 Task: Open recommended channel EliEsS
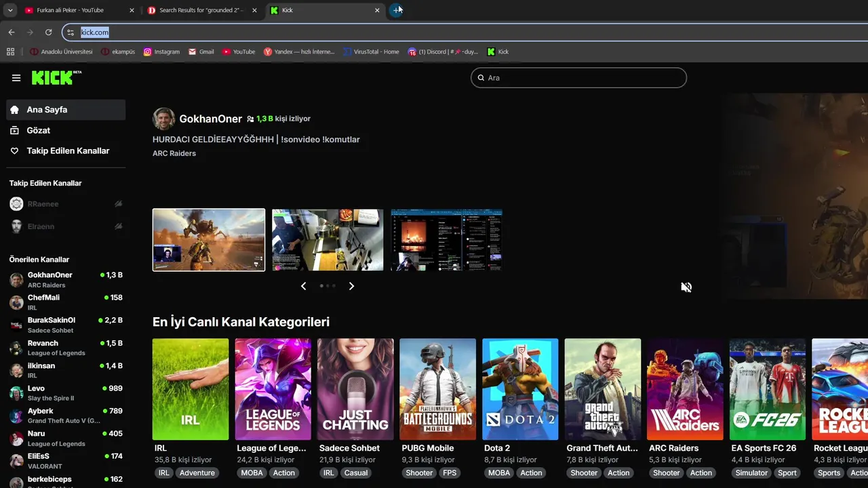[66, 461]
